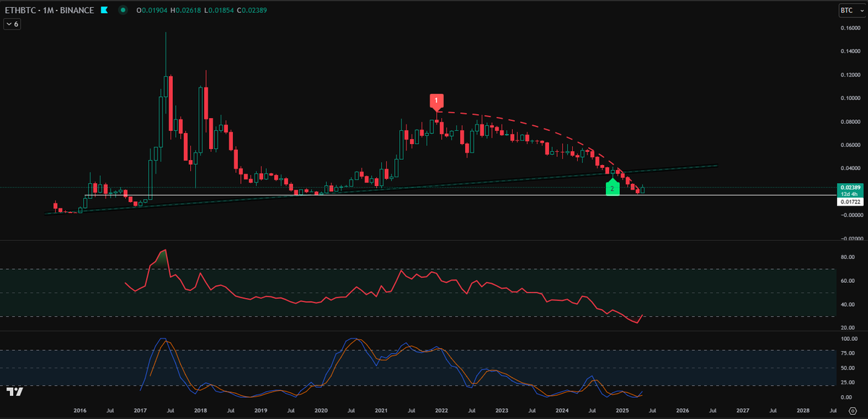Click the 0.06000 price axis label
The width and height of the screenshot is (868, 419).
pos(850,145)
